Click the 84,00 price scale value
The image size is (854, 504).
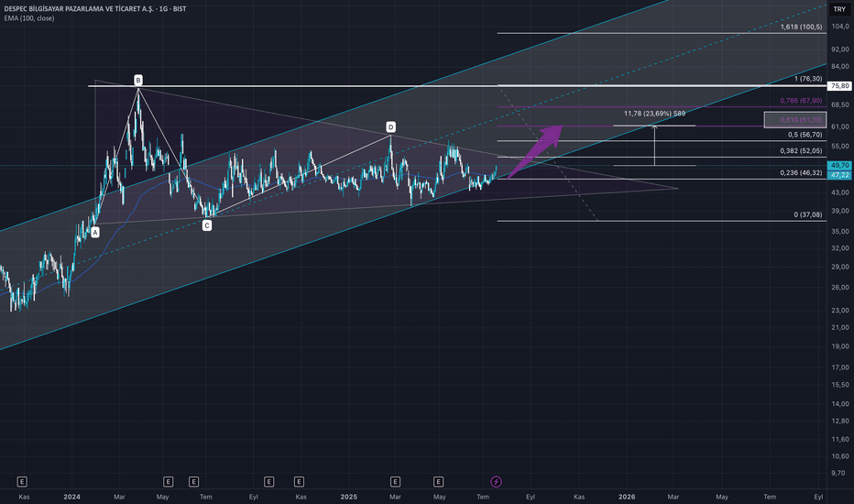pos(840,67)
